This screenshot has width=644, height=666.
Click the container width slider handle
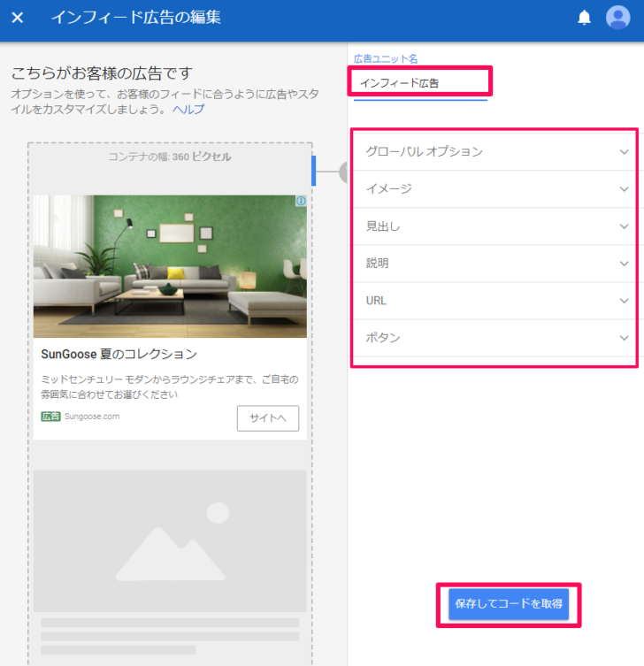coord(313,171)
